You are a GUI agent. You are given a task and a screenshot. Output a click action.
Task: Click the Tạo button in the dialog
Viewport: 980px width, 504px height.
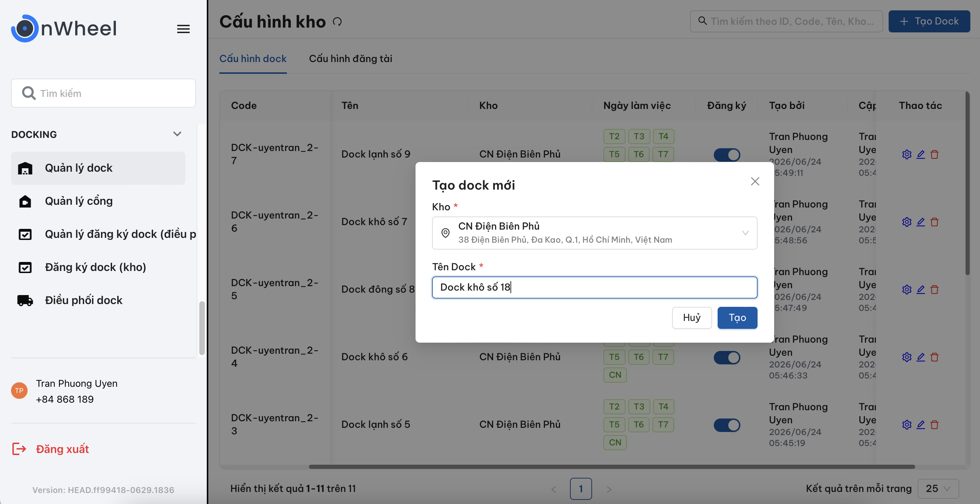[737, 318]
